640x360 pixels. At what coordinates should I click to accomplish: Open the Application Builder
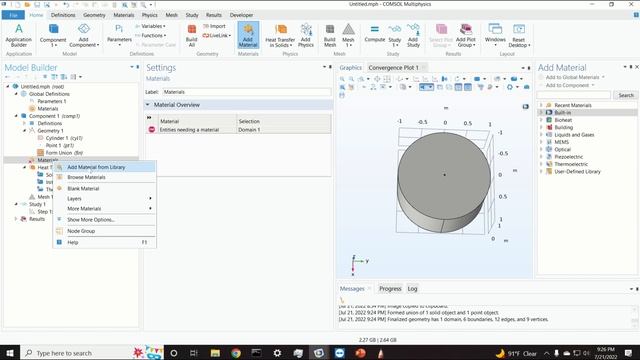point(18,35)
